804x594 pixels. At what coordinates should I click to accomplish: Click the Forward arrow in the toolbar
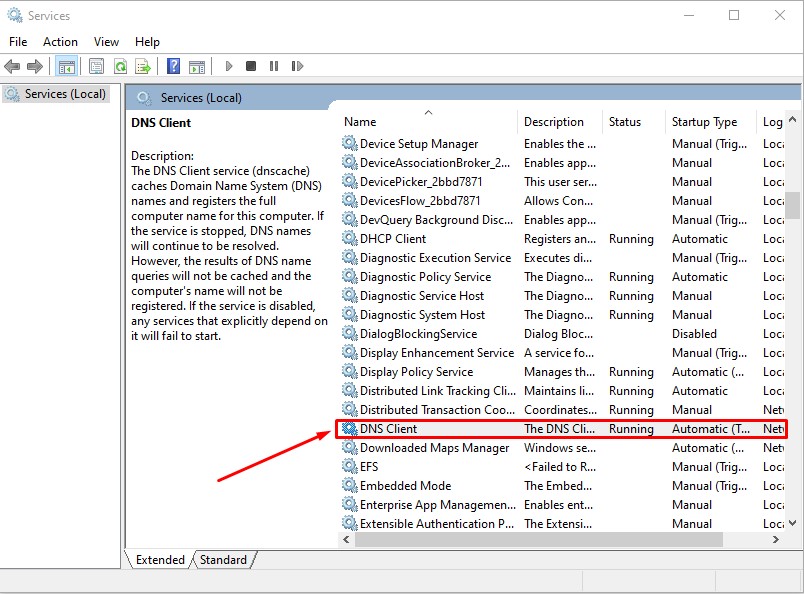pyautogui.click(x=35, y=67)
